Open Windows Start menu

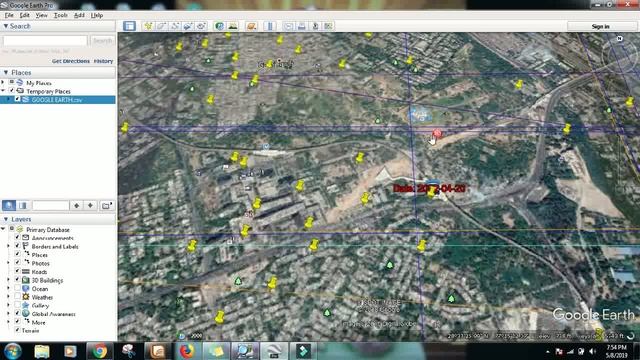pyautogui.click(x=13, y=351)
